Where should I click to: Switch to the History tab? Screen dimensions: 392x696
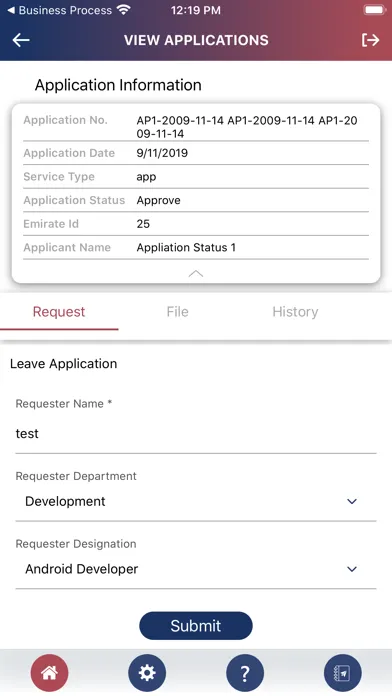pyautogui.click(x=295, y=312)
